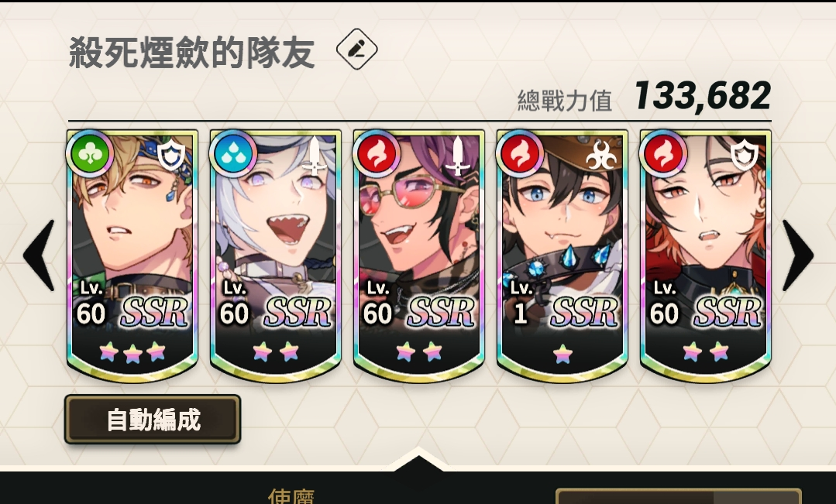Click the team name 殺死煙歛的隊友
The image size is (836, 504).
(192, 53)
